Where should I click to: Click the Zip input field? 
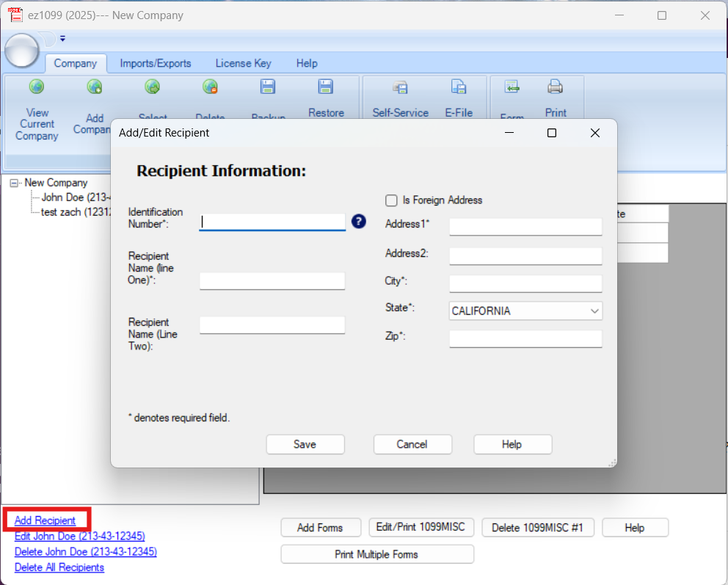click(x=525, y=338)
